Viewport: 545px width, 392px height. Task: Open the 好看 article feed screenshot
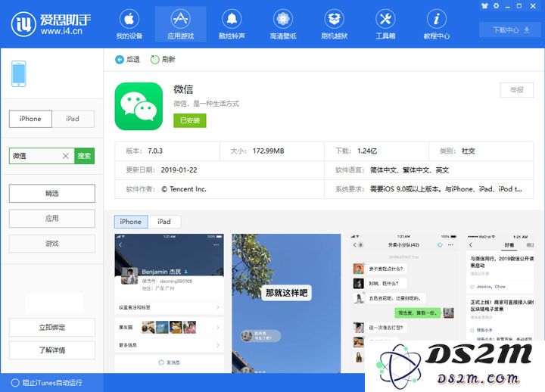tap(500, 287)
